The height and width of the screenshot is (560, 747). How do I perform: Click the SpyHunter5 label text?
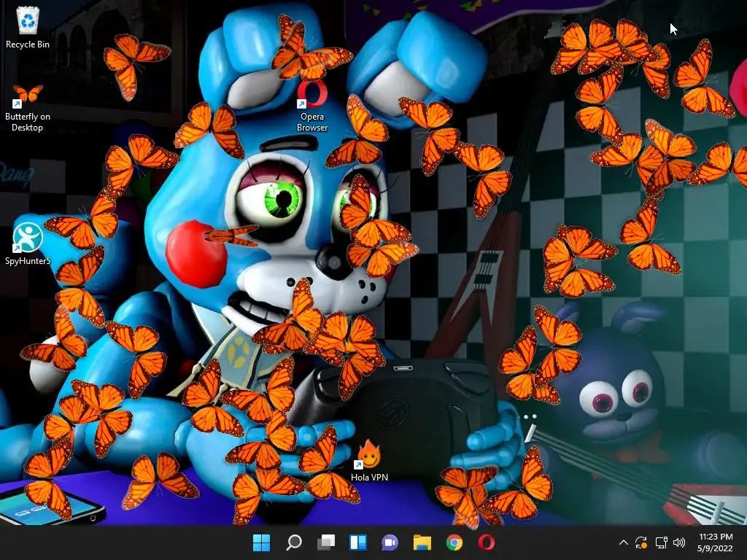point(28,260)
